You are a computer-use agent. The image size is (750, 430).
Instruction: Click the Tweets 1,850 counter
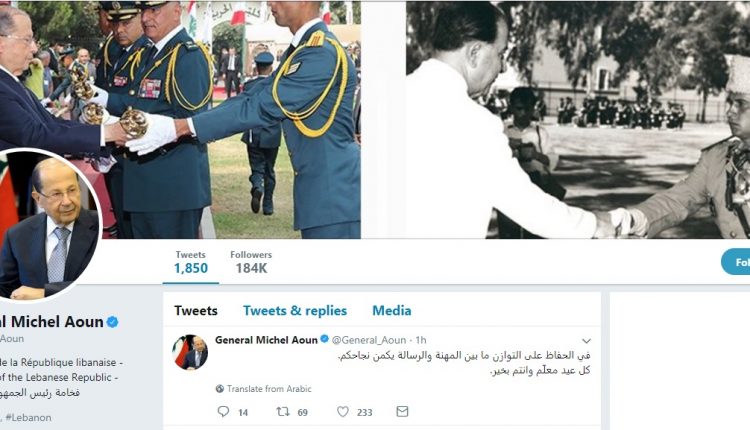click(x=190, y=262)
